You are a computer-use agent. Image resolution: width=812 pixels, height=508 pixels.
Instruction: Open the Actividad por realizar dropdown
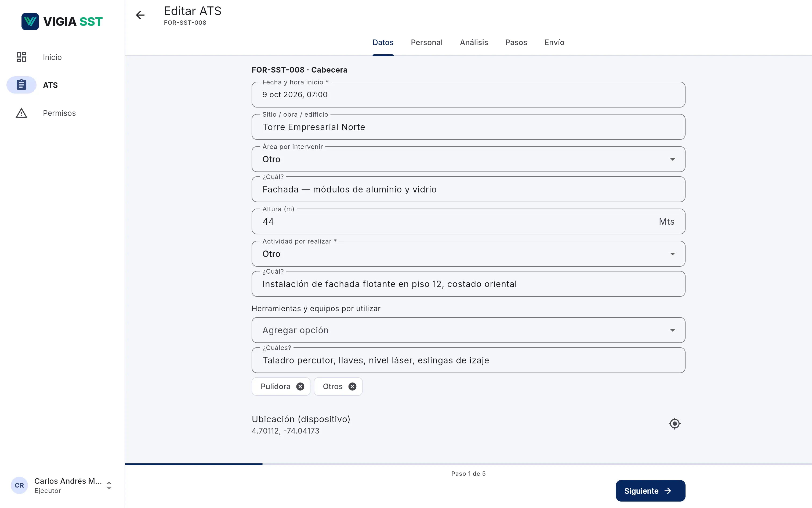[468, 254]
